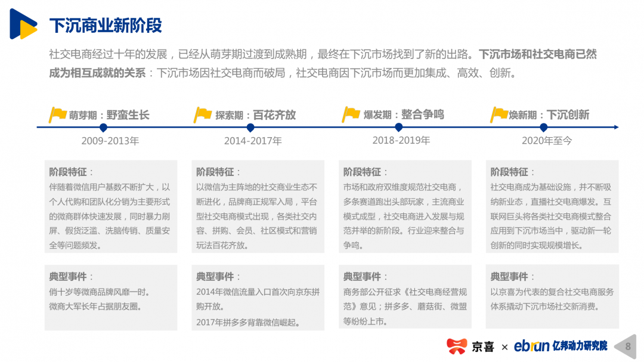Select the timeline dot above 2020年至今
644x362 pixels.
(544, 128)
